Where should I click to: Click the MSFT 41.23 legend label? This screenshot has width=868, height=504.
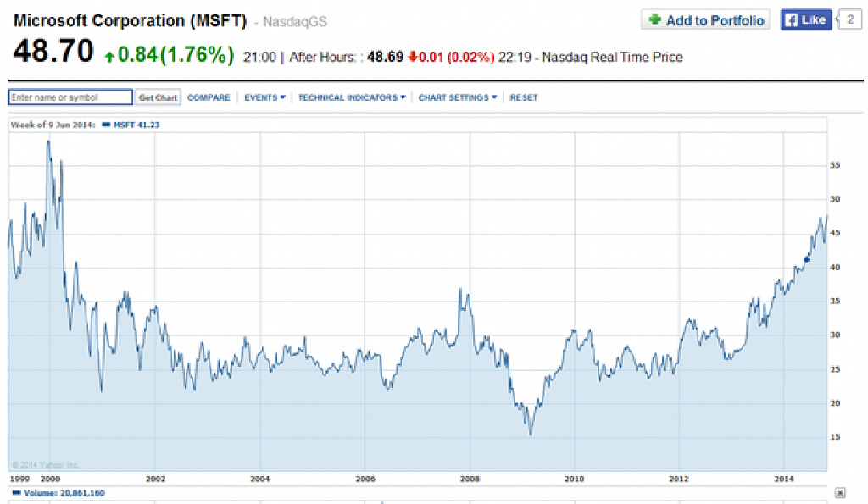click(x=136, y=125)
